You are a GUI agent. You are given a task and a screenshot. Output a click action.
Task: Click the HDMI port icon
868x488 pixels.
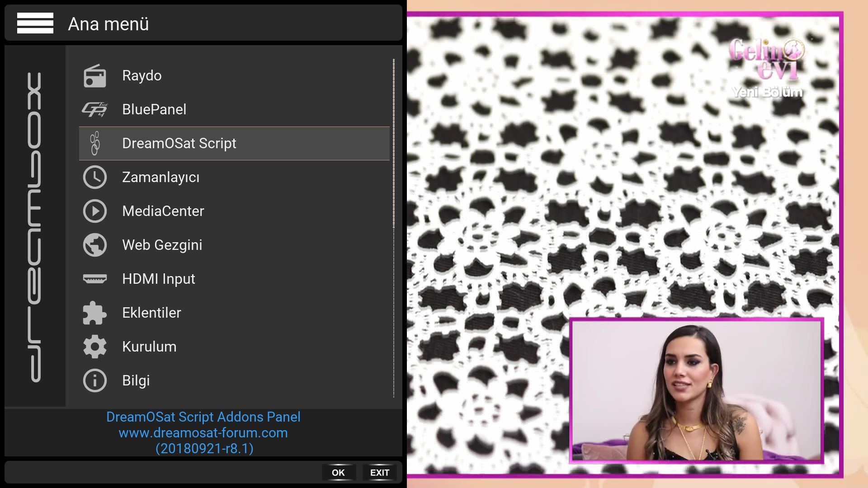coord(95,279)
